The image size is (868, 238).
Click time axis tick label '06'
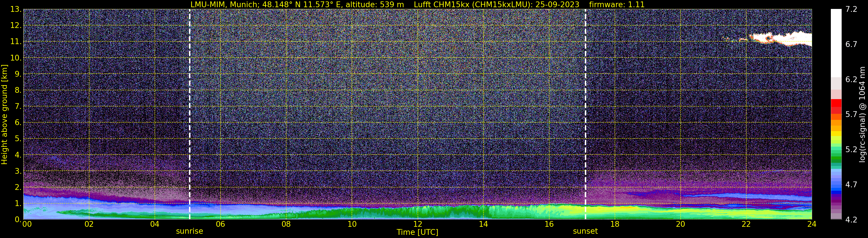coord(220,224)
